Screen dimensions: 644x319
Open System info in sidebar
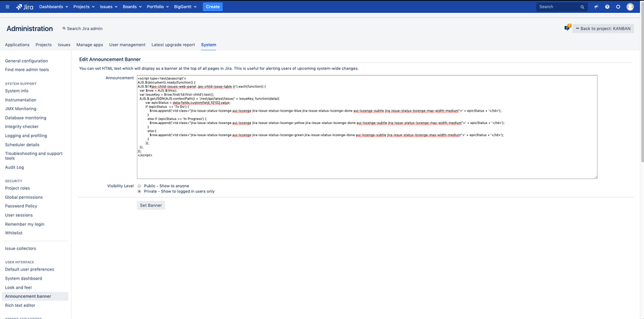coord(16,91)
